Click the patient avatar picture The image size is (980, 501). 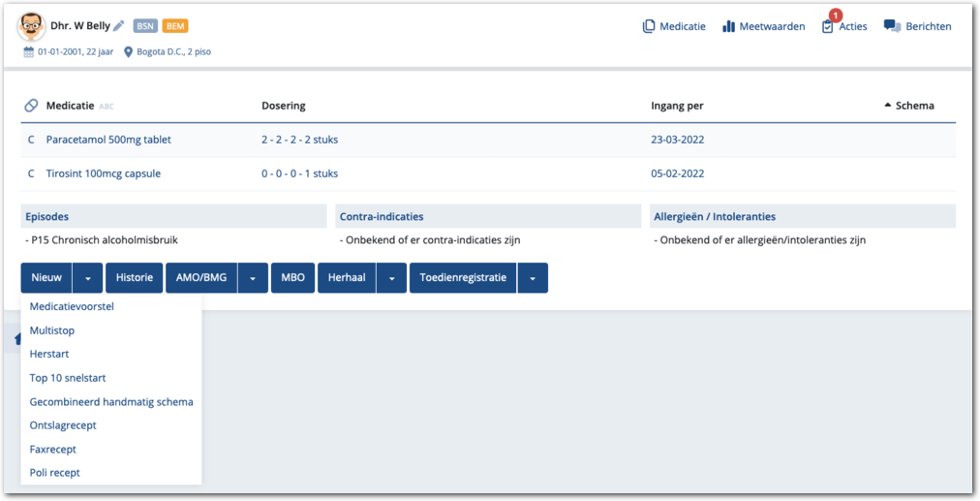[x=32, y=27]
